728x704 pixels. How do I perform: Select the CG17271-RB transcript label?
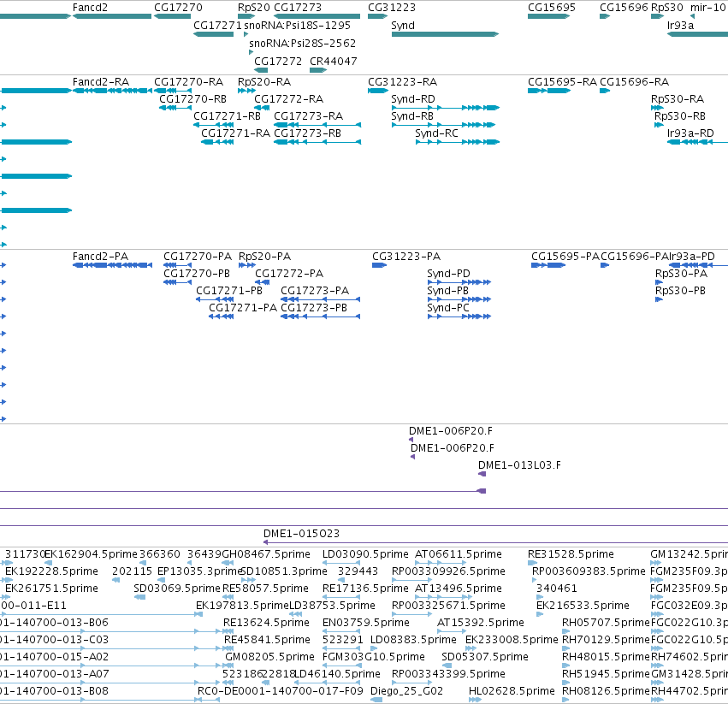[x=227, y=116]
